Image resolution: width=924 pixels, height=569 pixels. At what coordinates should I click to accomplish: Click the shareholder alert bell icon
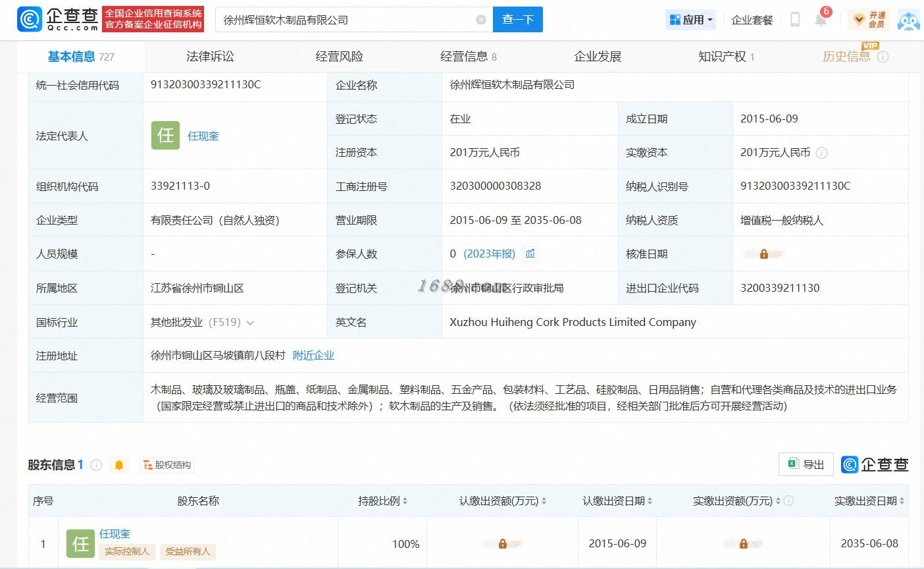(119, 465)
